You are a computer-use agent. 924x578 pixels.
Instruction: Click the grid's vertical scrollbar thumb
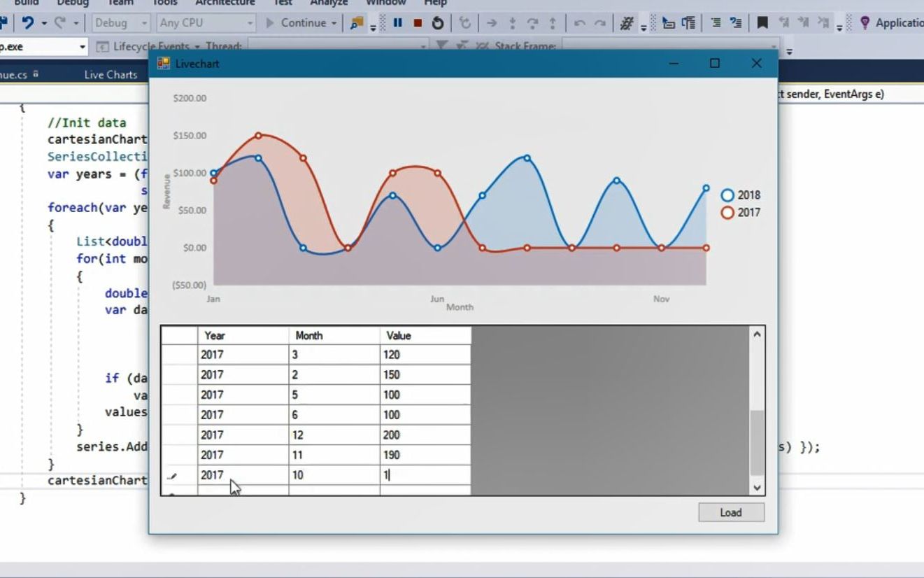(x=757, y=443)
